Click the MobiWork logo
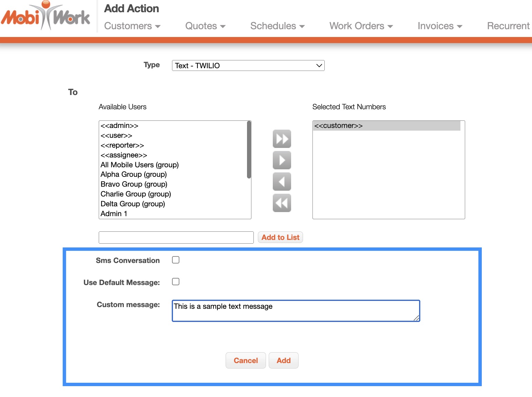532x397 pixels. (x=46, y=16)
